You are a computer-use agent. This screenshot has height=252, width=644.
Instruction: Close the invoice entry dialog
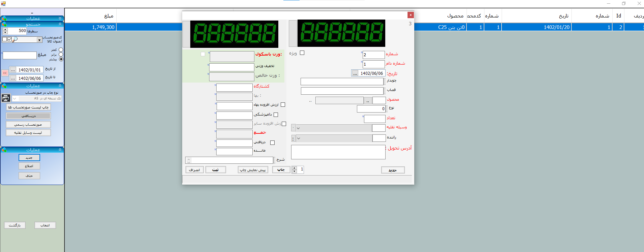[411, 15]
